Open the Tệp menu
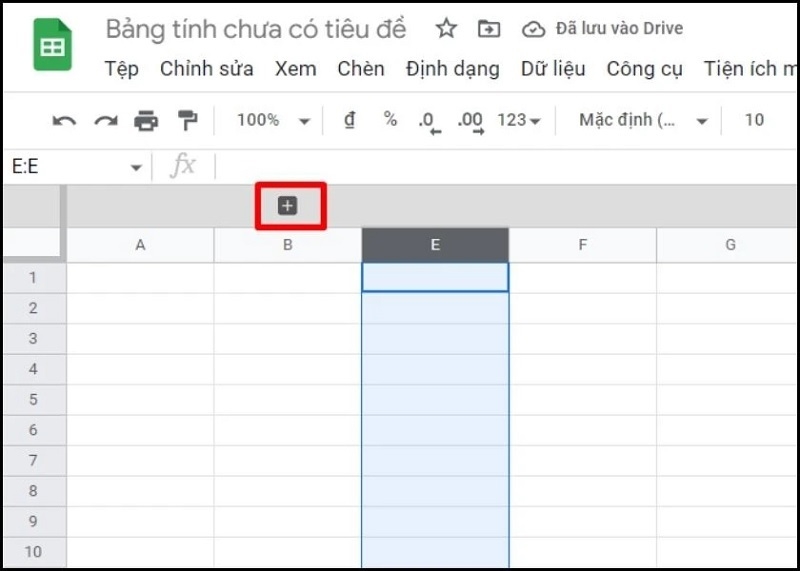 (121, 69)
